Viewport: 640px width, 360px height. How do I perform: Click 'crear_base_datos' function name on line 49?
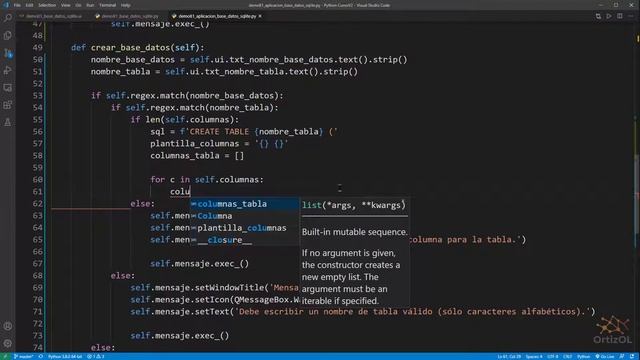click(130, 48)
